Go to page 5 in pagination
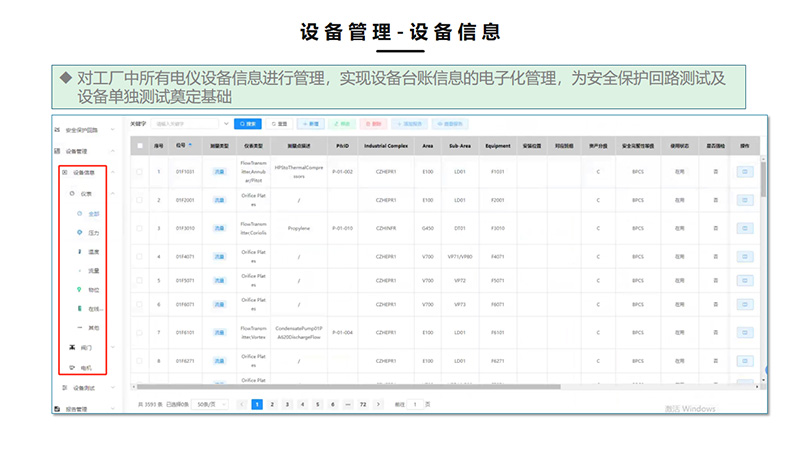Image resolution: width=800 pixels, height=450 pixels. click(317, 404)
